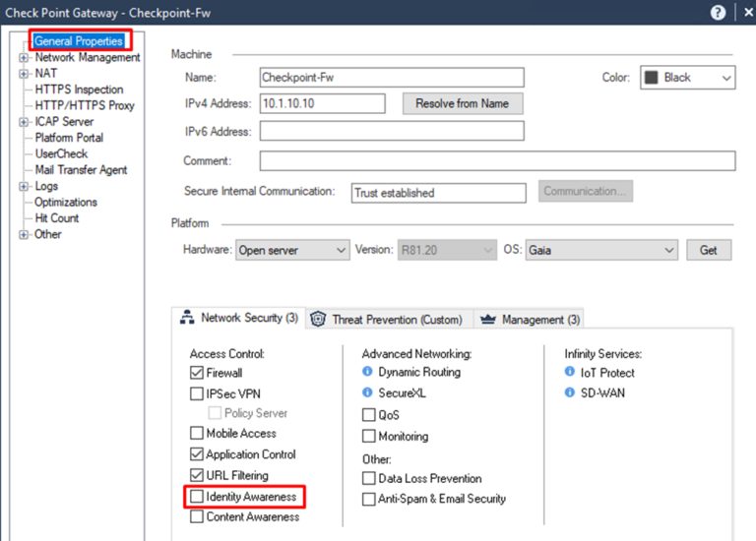Image resolution: width=756 pixels, height=541 pixels.
Task: Click the IoT Protect info icon
Action: tap(569, 372)
